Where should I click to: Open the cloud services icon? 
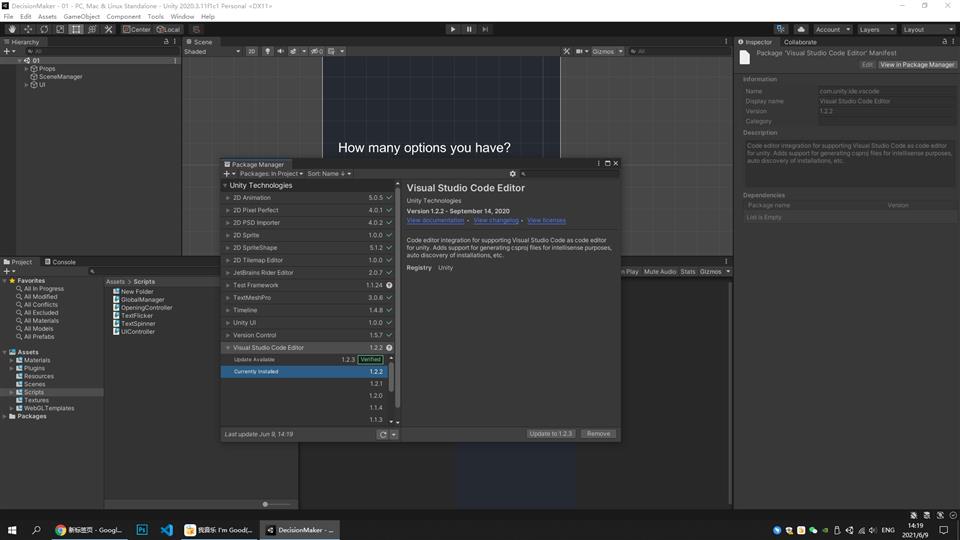click(x=801, y=29)
